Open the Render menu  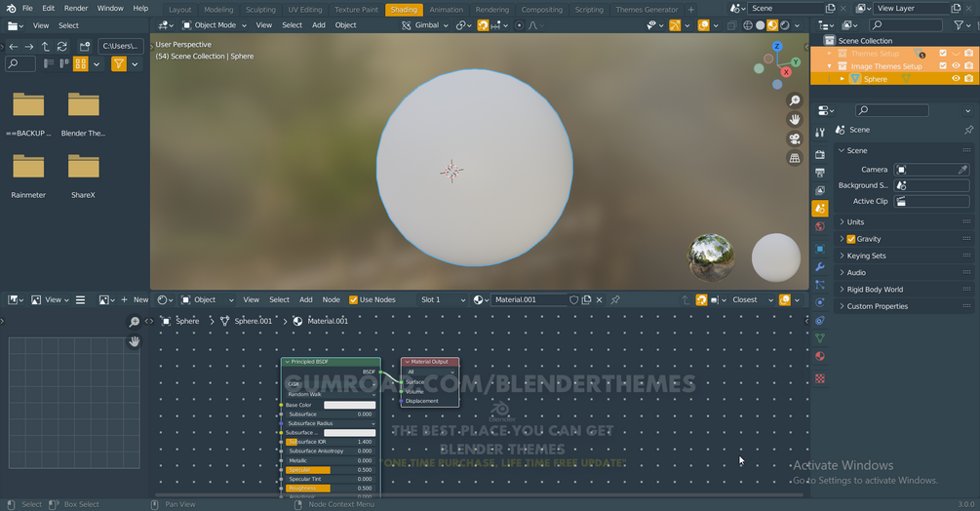(x=76, y=8)
